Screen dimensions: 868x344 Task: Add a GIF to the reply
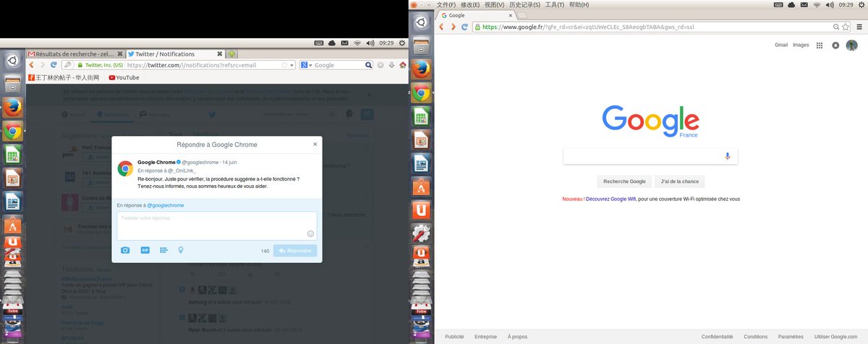pos(145,250)
